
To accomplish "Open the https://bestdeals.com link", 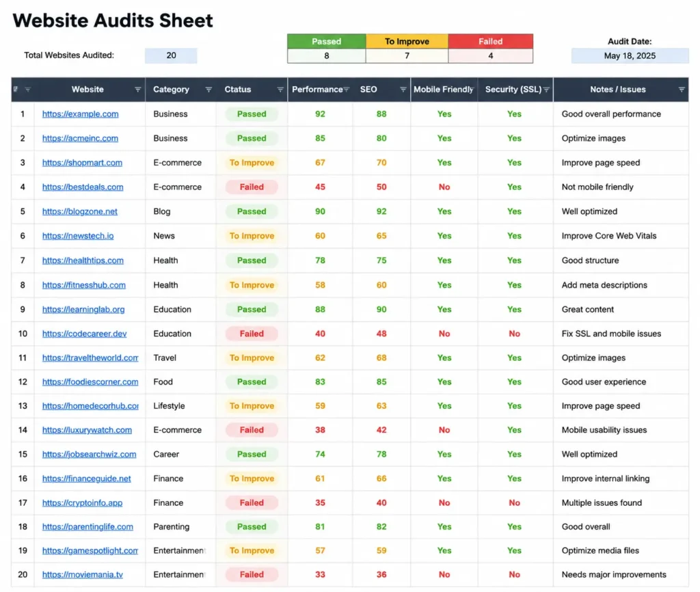I will click(83, 187).
